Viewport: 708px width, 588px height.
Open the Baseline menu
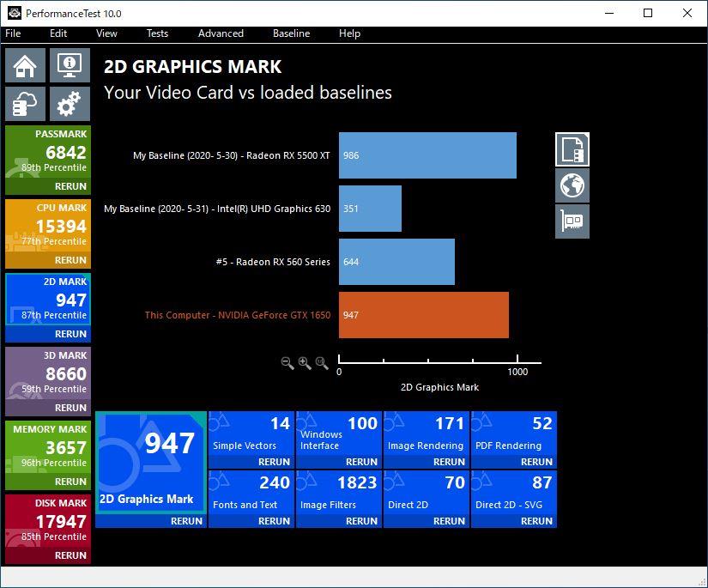point(291,33)
